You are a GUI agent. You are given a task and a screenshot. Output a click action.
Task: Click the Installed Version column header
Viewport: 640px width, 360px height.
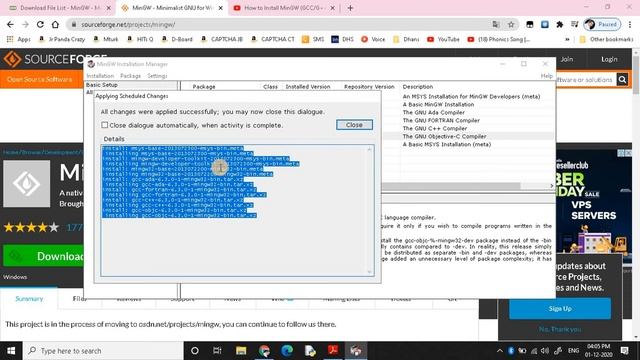pyautogui.click(x=308, y=87)
